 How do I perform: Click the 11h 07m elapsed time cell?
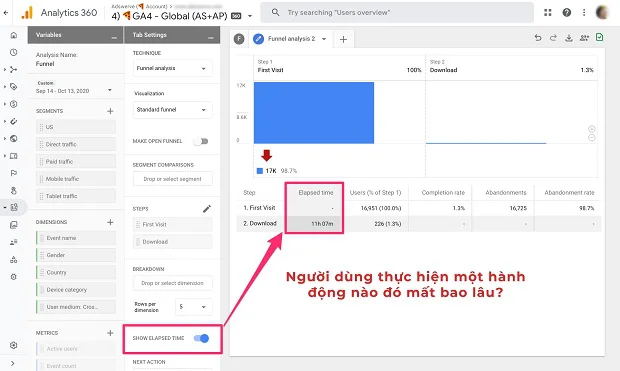(x=322, y=223)
